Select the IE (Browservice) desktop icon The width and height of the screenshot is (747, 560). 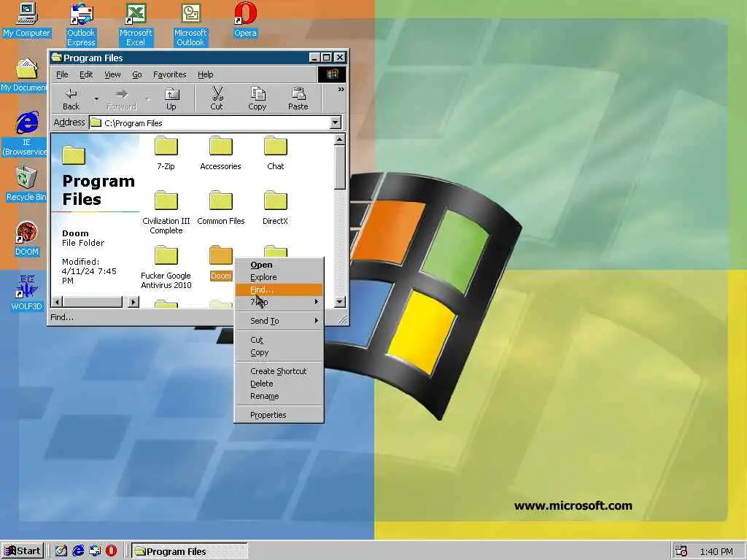point(25,134)
